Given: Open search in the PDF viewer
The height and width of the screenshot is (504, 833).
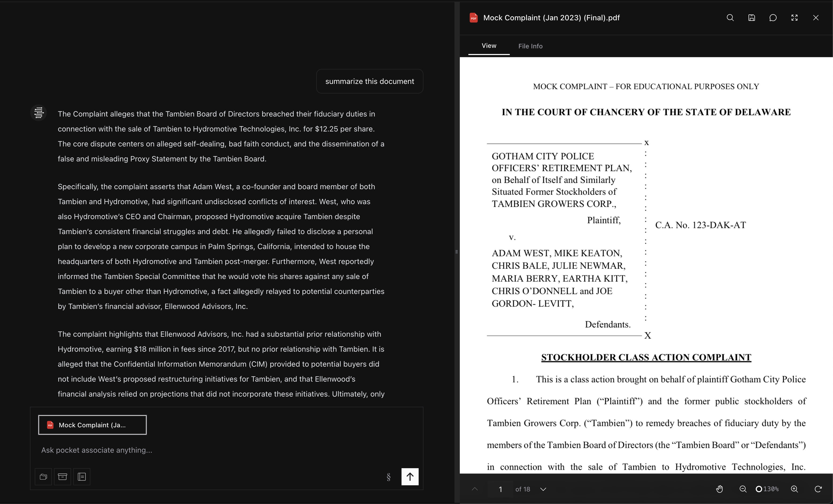Looking at the screenshot, I should pyautogui.click(x=730, y=18).
